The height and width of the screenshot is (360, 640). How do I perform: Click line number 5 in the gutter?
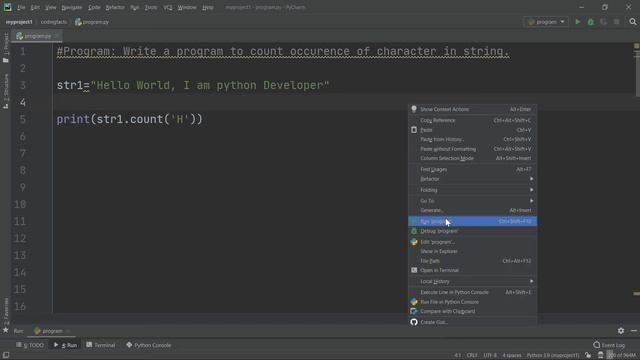tap(22, 119)
